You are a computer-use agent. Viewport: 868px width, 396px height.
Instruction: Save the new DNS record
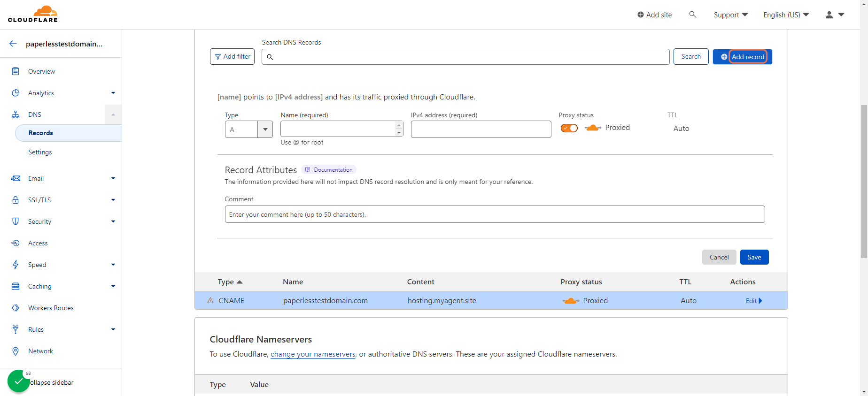pyautogui.click(x=754, y=257)
